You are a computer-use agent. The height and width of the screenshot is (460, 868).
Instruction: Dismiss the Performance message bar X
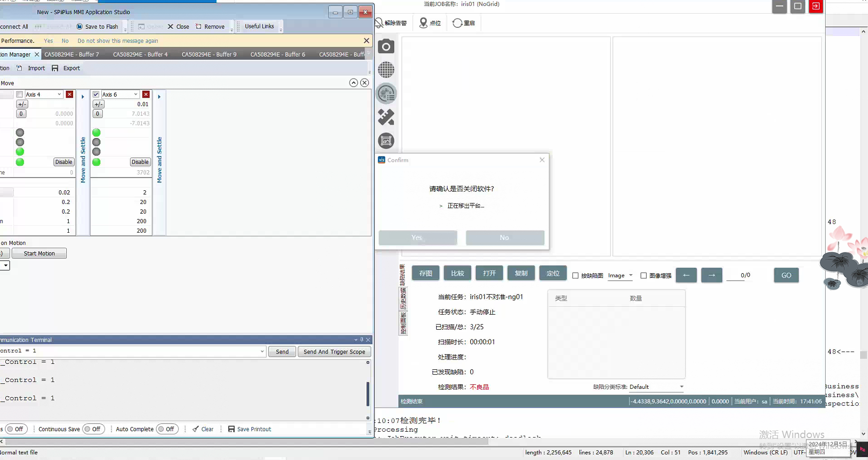366,40
